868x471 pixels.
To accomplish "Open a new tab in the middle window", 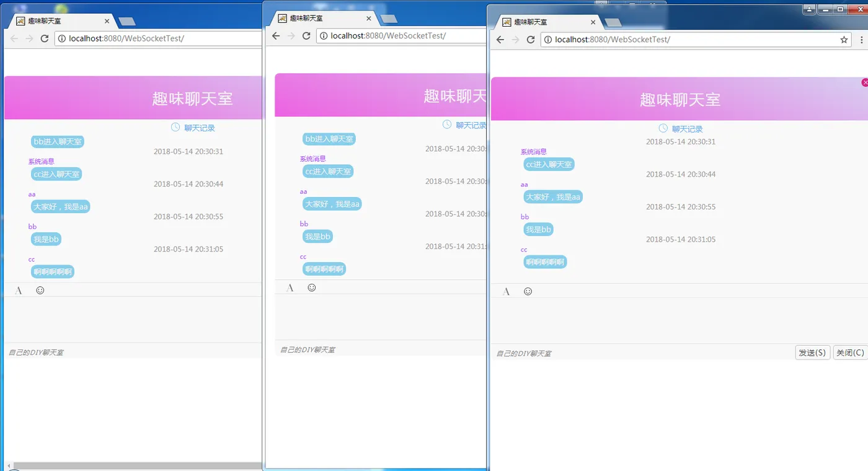I will coord(389,19).
